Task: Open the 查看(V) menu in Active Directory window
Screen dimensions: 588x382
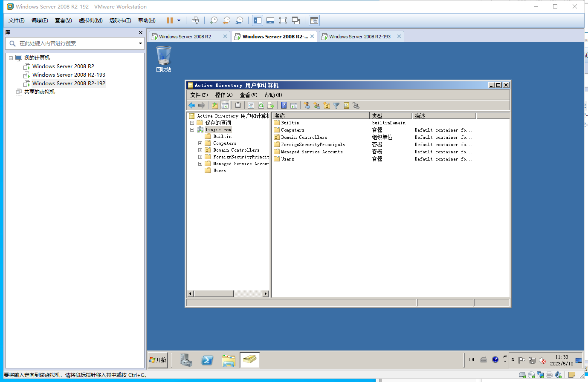Action: (249, 95)
